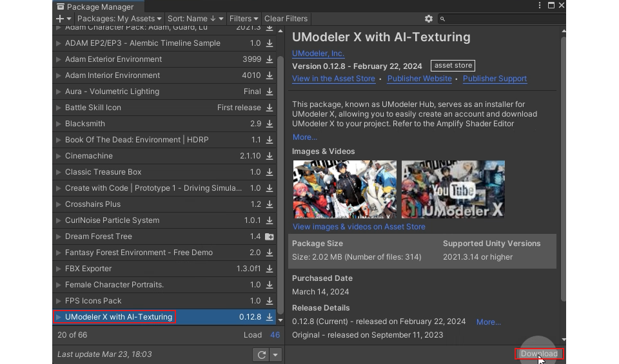
Task: Click download icon for Crosshairs Plus
Action: tap(270, 204)
